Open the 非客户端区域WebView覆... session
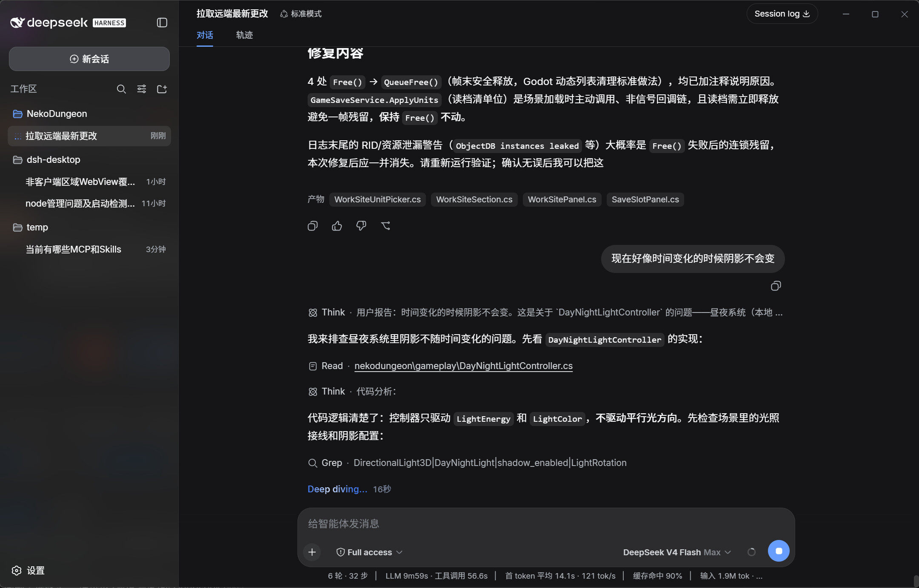 (x=89, y=182)
